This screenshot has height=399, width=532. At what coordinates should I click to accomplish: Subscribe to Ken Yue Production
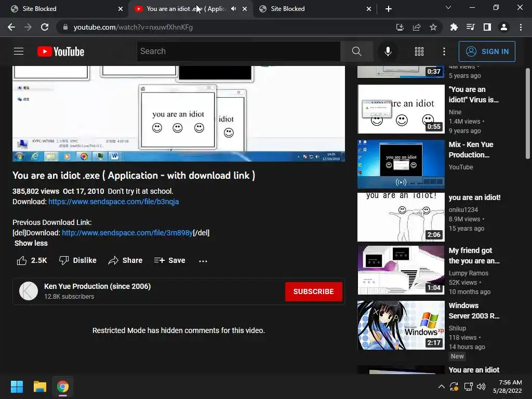click(x=313, y=291)
